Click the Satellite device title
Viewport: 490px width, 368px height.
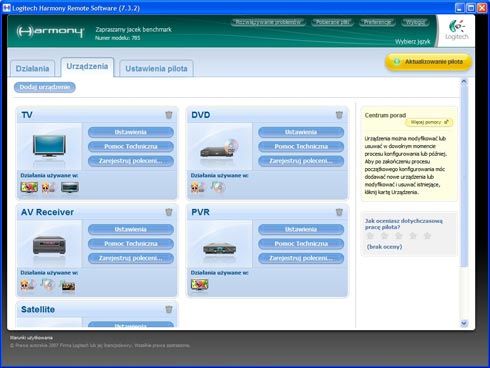[38, 309]
